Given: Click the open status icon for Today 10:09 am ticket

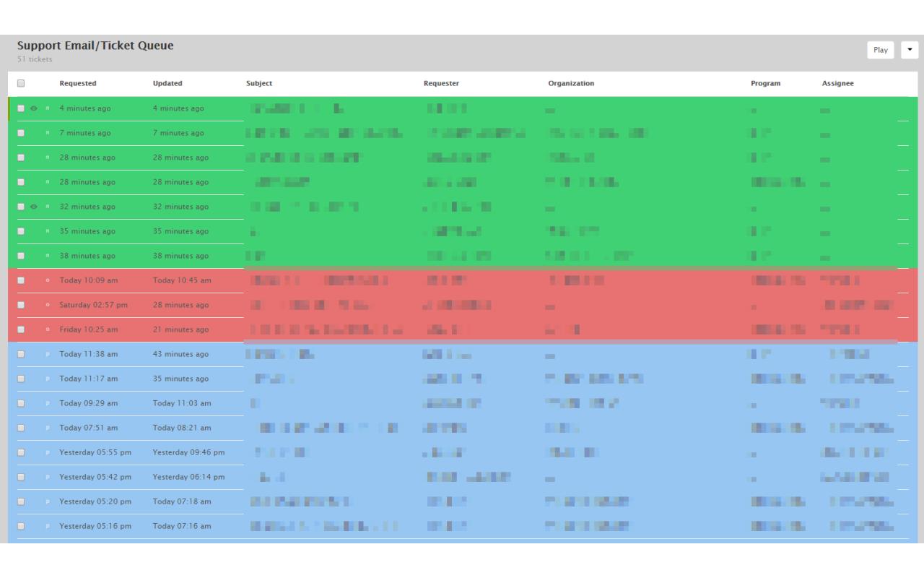Looking at the screenshot, I should tap(48, 280).
